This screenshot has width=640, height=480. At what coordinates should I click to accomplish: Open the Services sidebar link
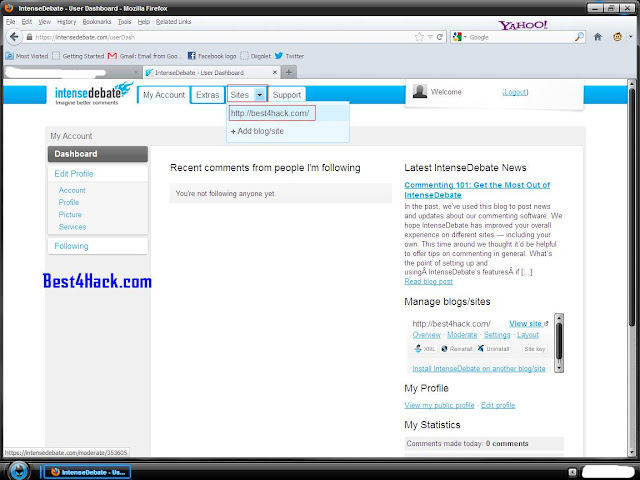coord(72,227)
